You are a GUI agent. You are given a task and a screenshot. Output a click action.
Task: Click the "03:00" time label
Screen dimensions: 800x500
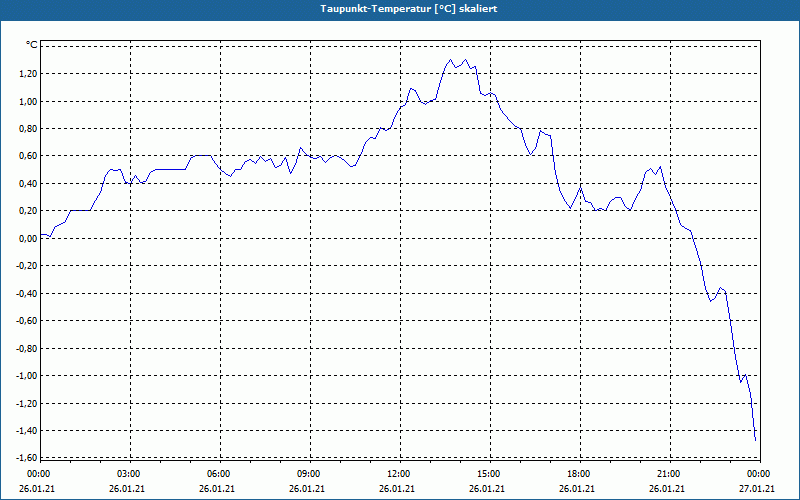129,474
